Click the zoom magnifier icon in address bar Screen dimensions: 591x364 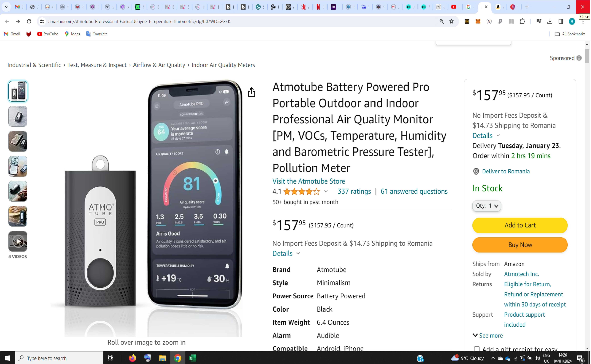[441, 21]
